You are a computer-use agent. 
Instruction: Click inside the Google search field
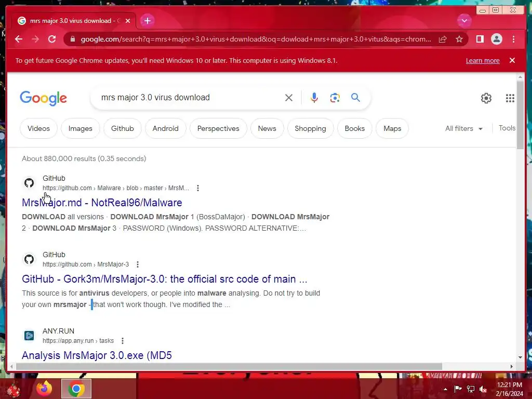pos(190,98)
